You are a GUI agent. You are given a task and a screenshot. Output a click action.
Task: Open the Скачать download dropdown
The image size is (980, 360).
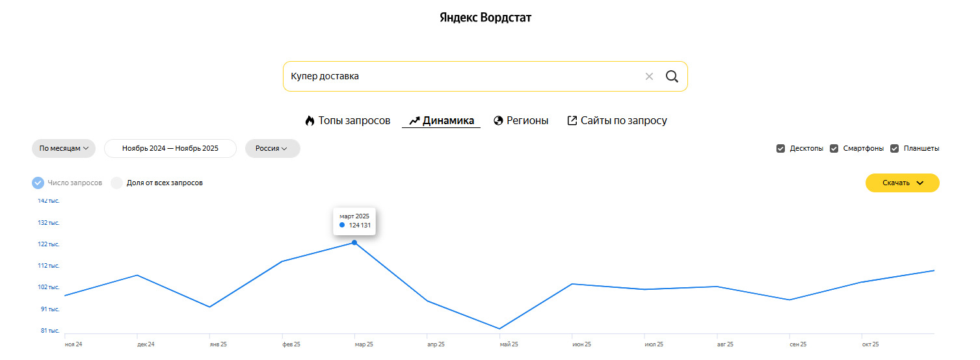tap(902, 183)
